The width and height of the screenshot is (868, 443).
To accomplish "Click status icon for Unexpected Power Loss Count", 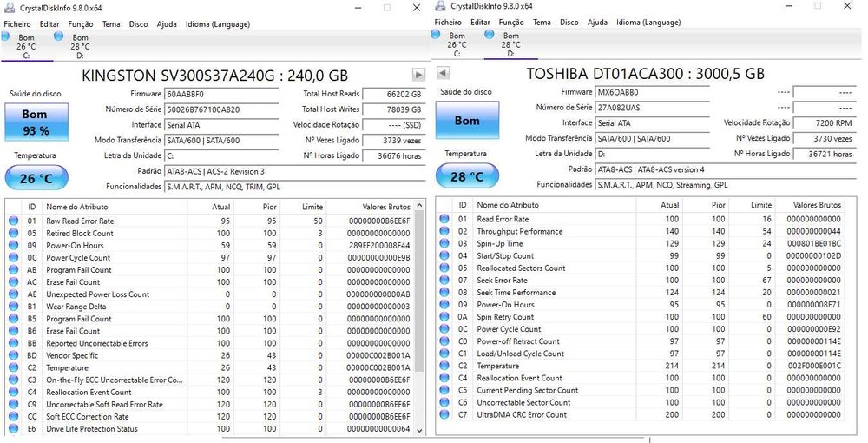I will coord(13,294).
